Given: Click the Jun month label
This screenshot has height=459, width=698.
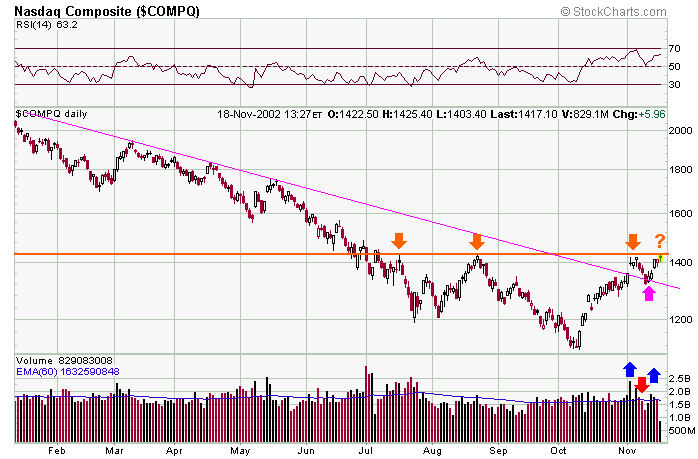Looking at the screenshot, I should click(306, 451).
